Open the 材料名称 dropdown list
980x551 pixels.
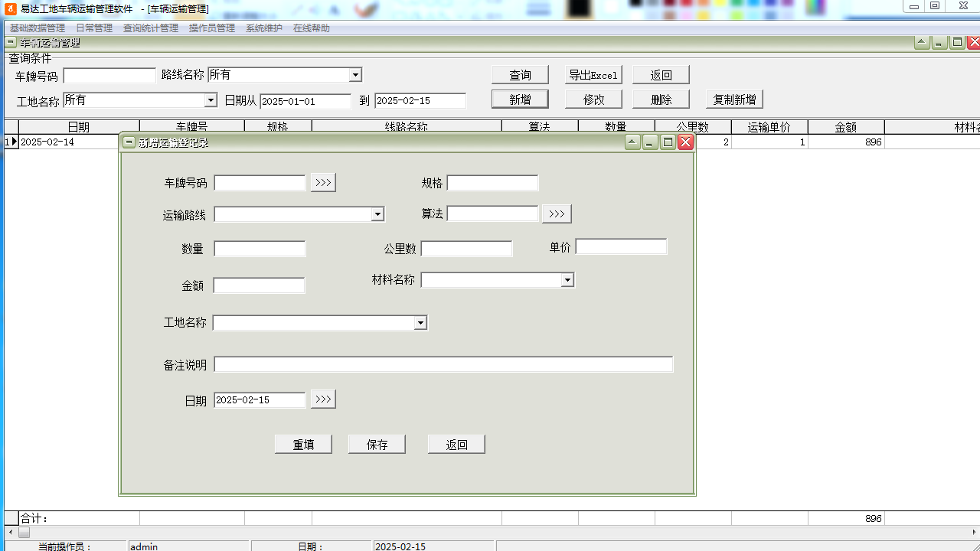point(567,281)
